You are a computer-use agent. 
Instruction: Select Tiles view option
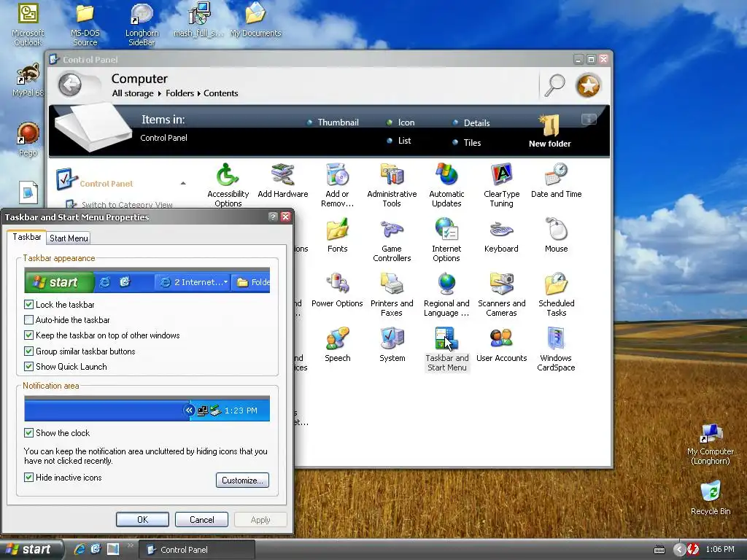click(466, 142)
